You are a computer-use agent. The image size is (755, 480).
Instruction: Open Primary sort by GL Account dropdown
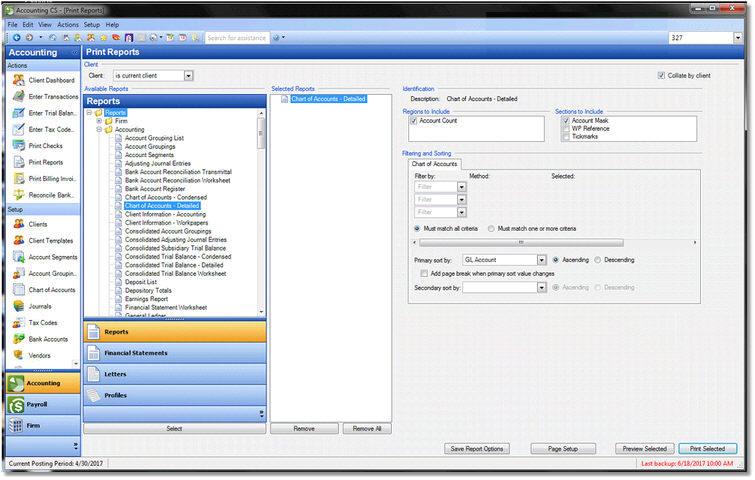tap(542, 260)
